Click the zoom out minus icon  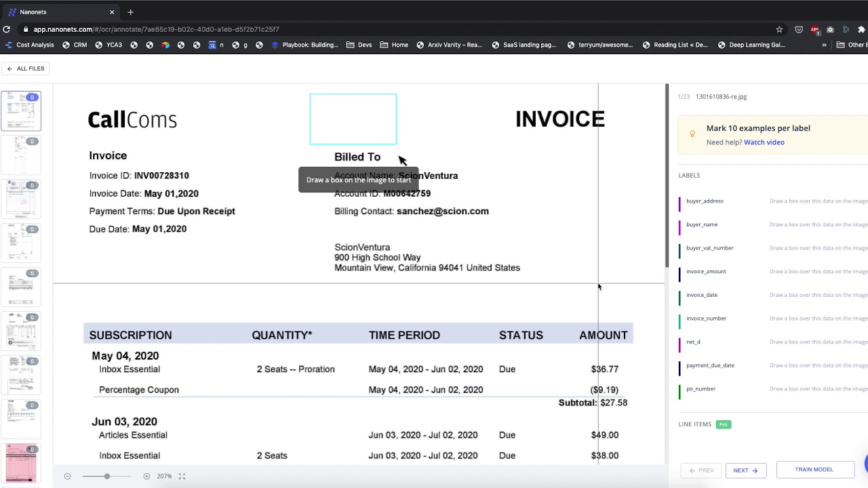[67, 476]
